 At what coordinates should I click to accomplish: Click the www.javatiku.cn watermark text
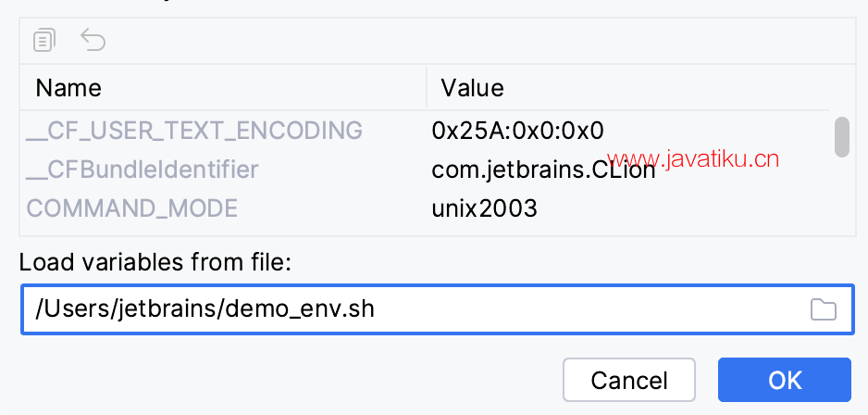(692, 159)
